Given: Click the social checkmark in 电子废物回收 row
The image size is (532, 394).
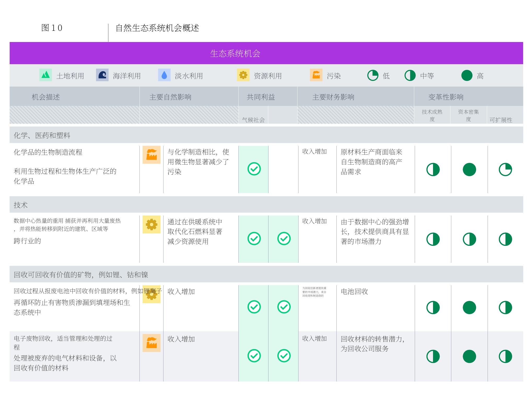Looking at the screenshot, I should [284, 356].
